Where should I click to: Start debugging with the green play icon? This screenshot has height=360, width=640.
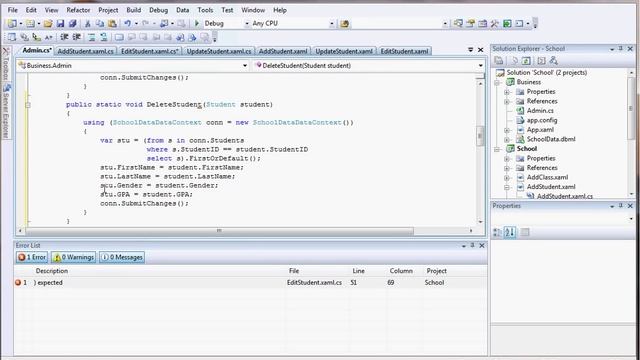[x=197, y=24]
